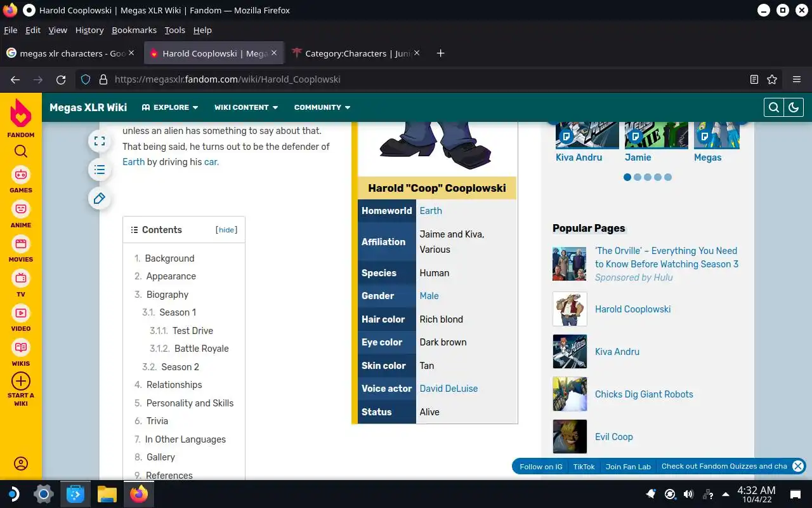This screenshot has width=812, height=508.
Task: Toggle Firefox reader view
Action: [x=754, y=79]
